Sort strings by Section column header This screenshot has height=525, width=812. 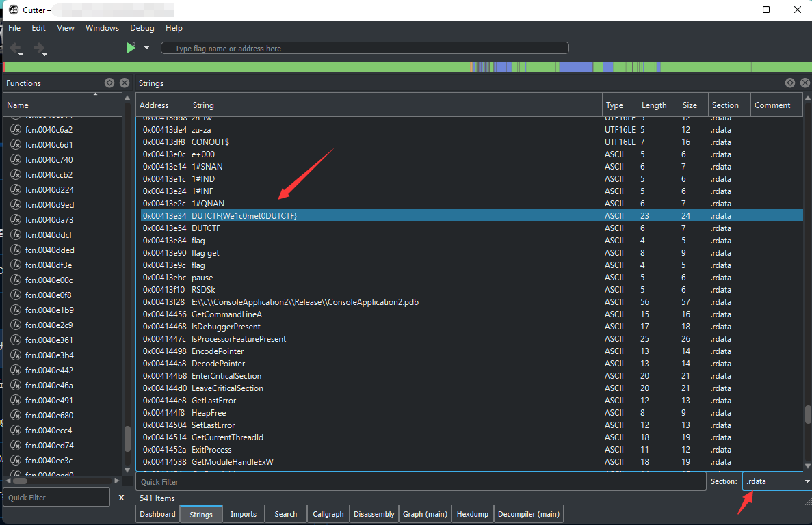click(x=729, y=105)
